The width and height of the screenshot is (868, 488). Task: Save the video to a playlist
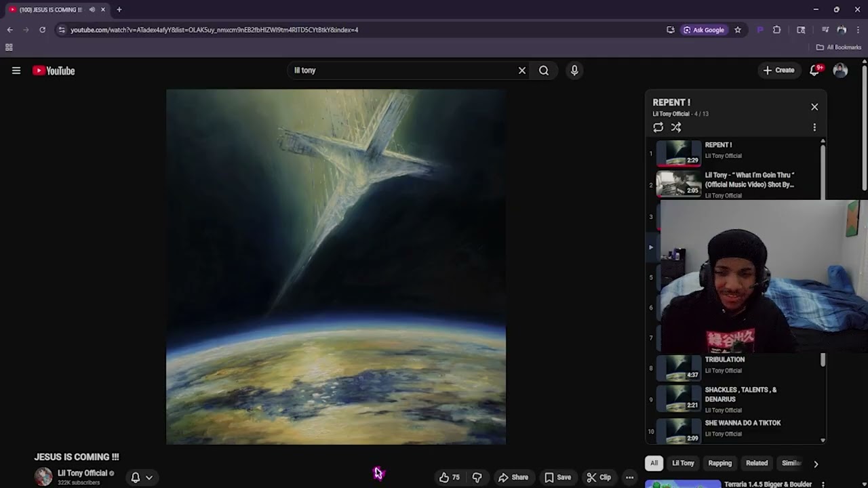point(557,477)
